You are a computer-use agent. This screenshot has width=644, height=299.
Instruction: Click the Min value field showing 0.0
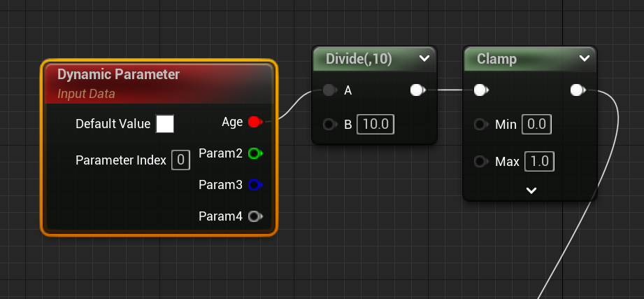coord(536,124)
